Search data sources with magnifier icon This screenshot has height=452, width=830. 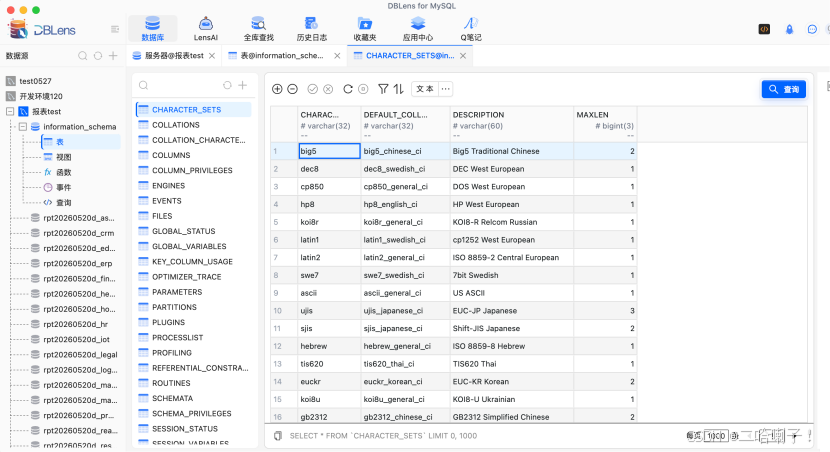(x=83, y=56)
